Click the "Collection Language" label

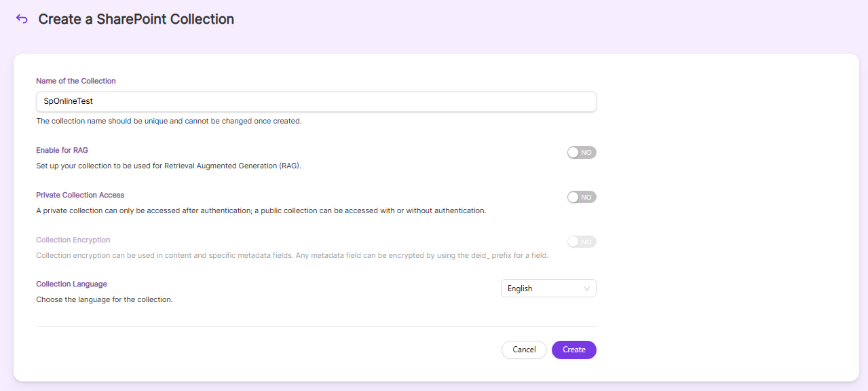point(71,284)
